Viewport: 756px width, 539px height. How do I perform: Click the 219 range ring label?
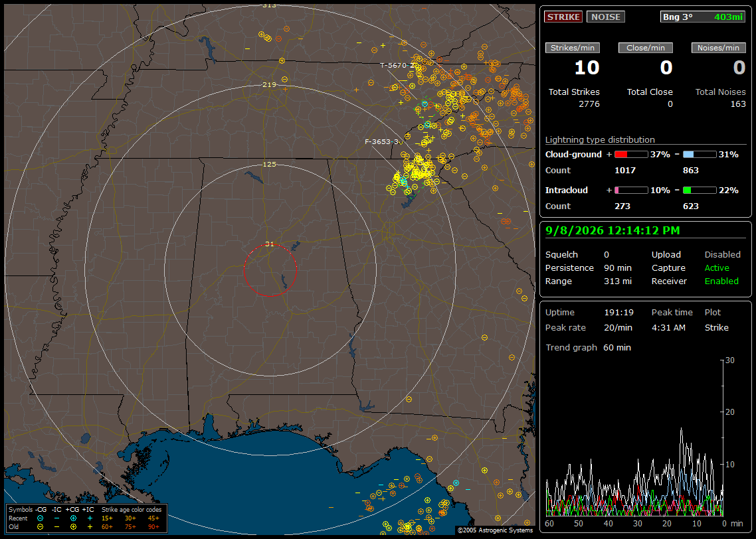coord(269,85)
